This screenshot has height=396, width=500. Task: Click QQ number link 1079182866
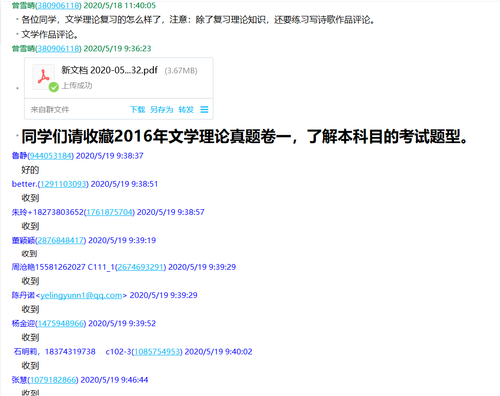(x=53, y=380)
